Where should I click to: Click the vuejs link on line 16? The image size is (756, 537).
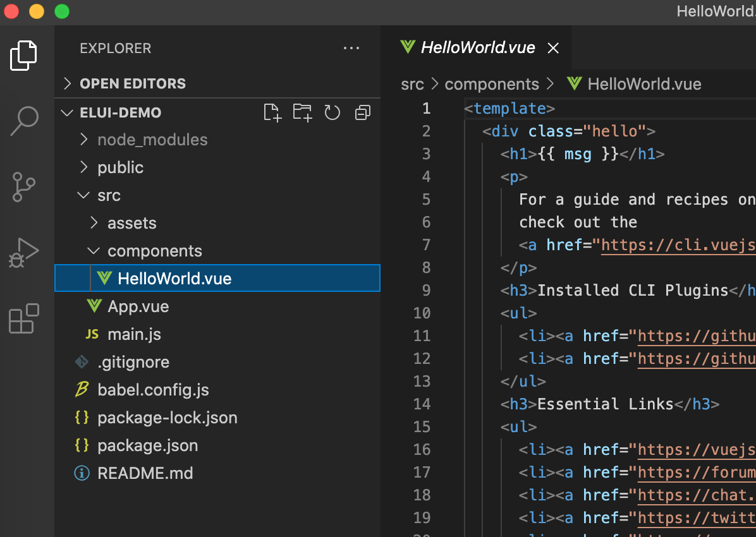(x=696, y=450)
